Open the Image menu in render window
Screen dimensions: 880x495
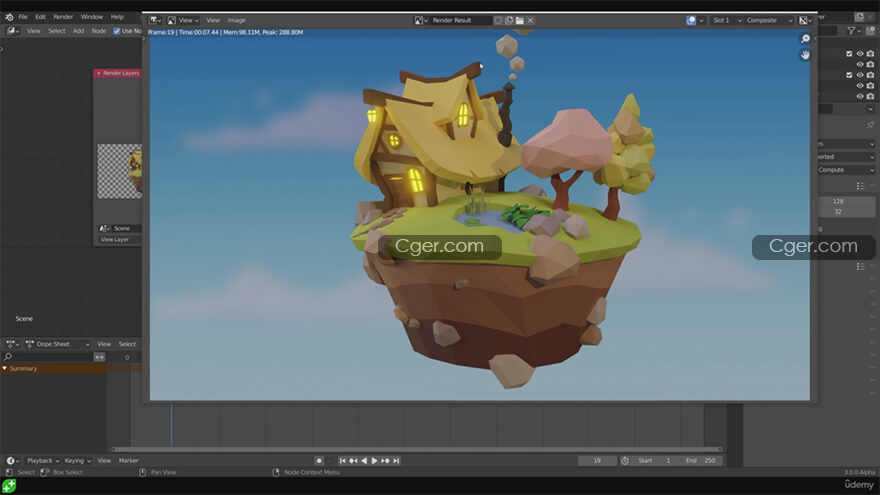point(236,20)
